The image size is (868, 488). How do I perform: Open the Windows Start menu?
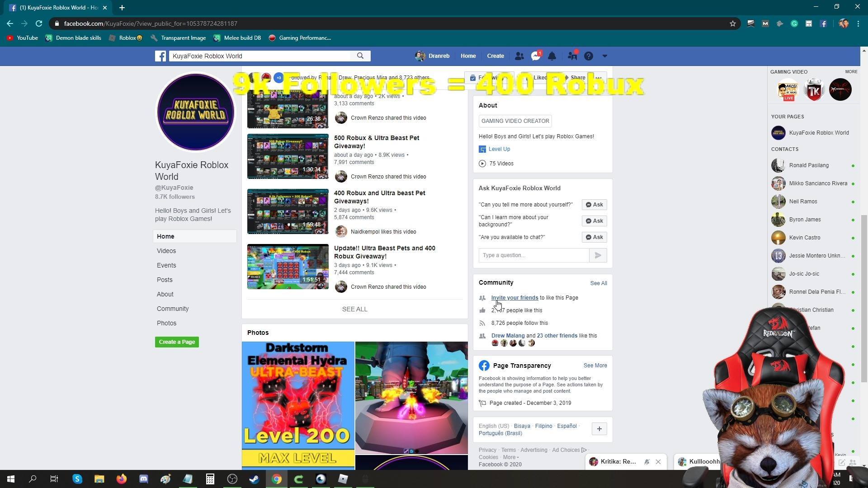click(x=11, y=479)
